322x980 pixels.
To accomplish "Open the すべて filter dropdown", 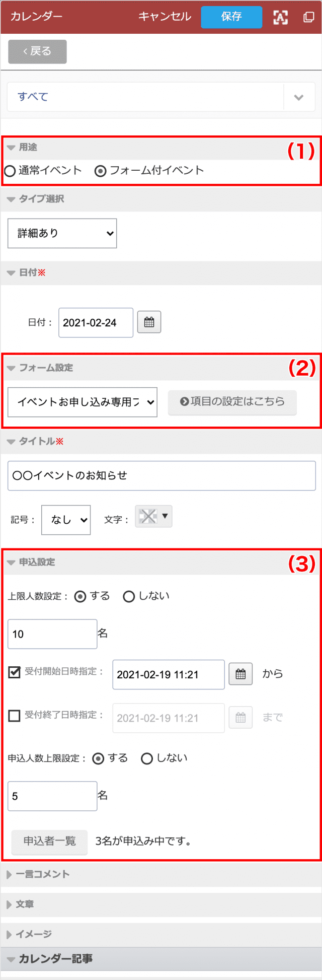I will coord(161,97).
